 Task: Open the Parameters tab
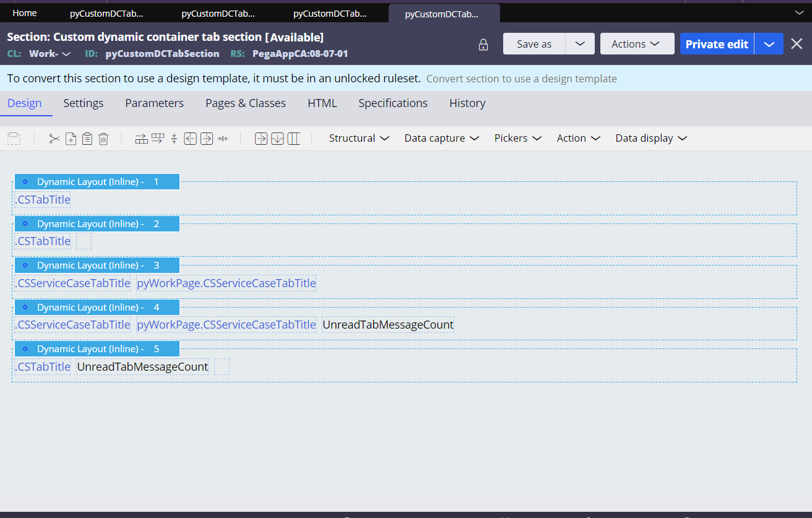click(154, 103)
